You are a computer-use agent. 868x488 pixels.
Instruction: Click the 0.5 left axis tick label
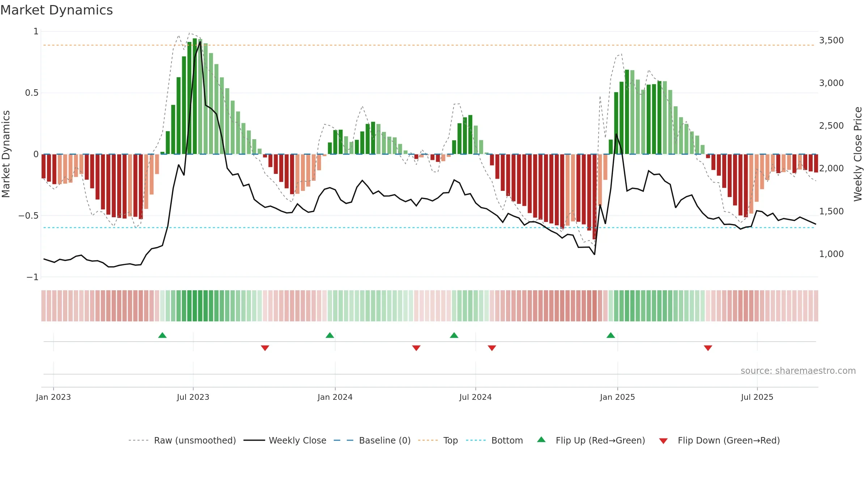click(x=32, y=93)
